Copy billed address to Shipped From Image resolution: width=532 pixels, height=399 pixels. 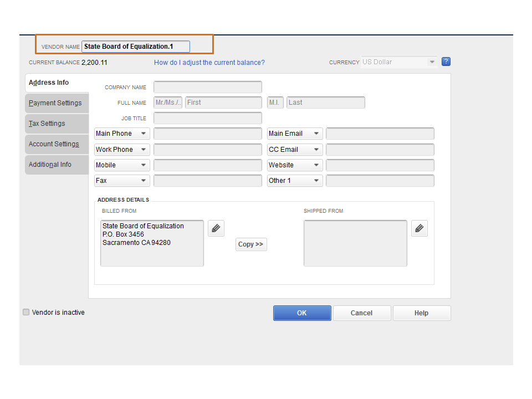coord(251,244)
